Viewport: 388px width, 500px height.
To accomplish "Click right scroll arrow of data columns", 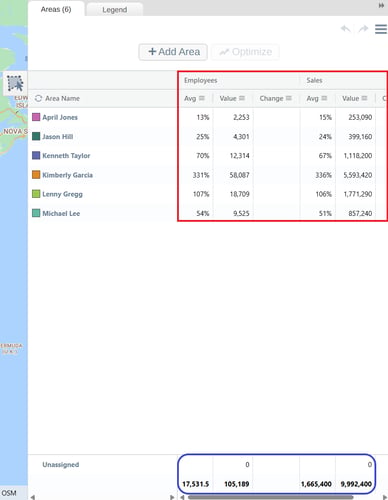I will (x=385, y=497).
